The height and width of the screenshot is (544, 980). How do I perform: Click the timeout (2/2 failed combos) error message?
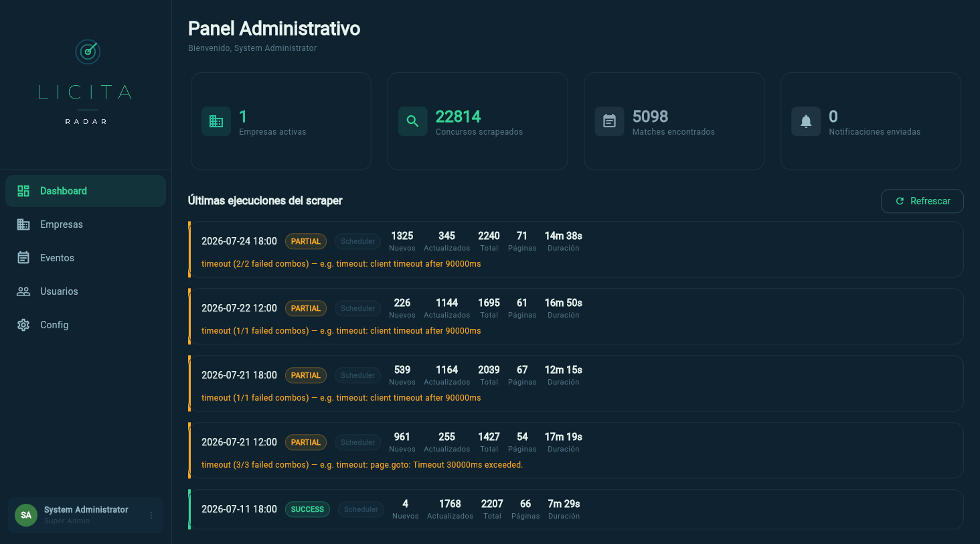pyautogui.click(x=341, y=264)
